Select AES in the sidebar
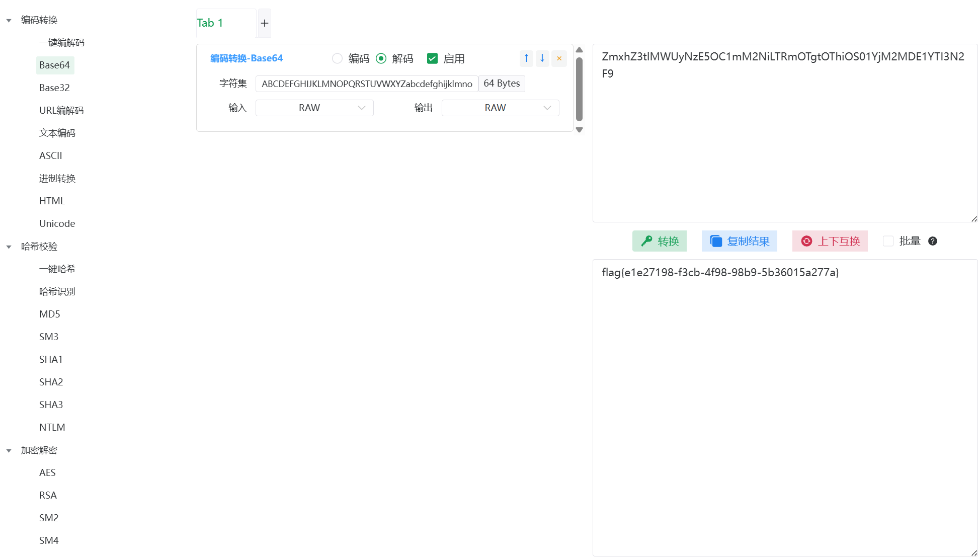The image size is (978, 560). pyautogui.click(x=47, y=472)
